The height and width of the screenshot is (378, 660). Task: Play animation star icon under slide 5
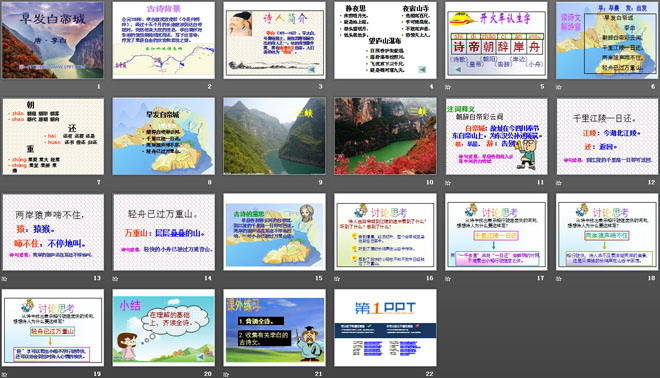click(x=448, y=87)
